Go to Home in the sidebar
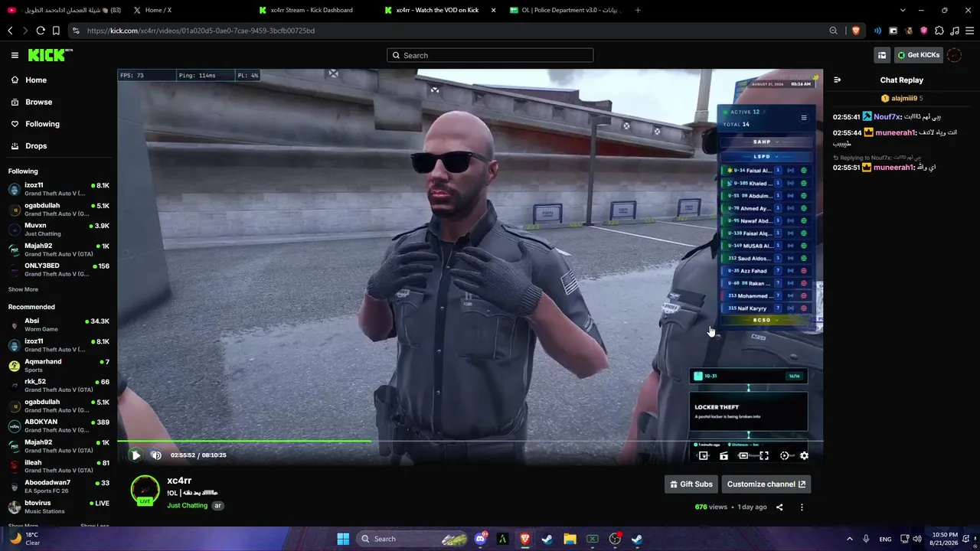This screenshot has height=551, width=980. (x=35, y=80)
